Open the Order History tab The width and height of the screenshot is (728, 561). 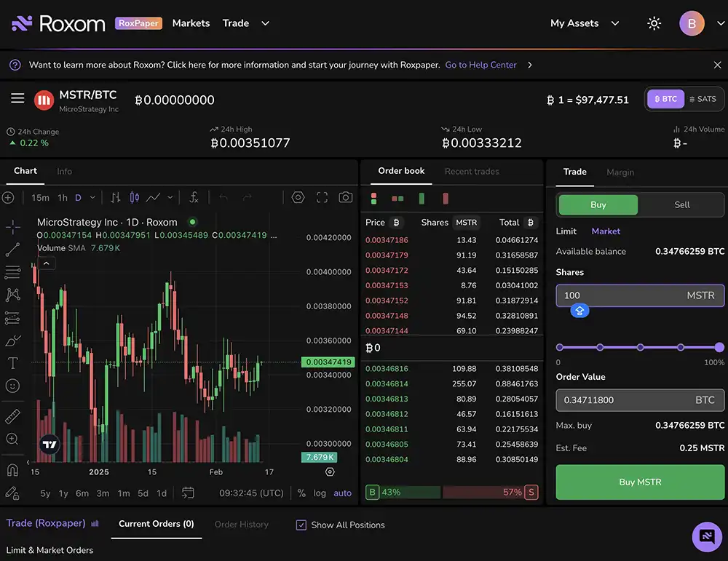[242, 525]
